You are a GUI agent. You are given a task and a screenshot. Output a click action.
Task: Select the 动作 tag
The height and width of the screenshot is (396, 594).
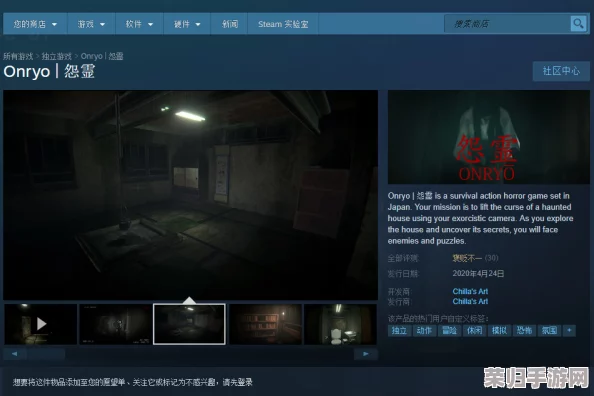pos(424,330)
